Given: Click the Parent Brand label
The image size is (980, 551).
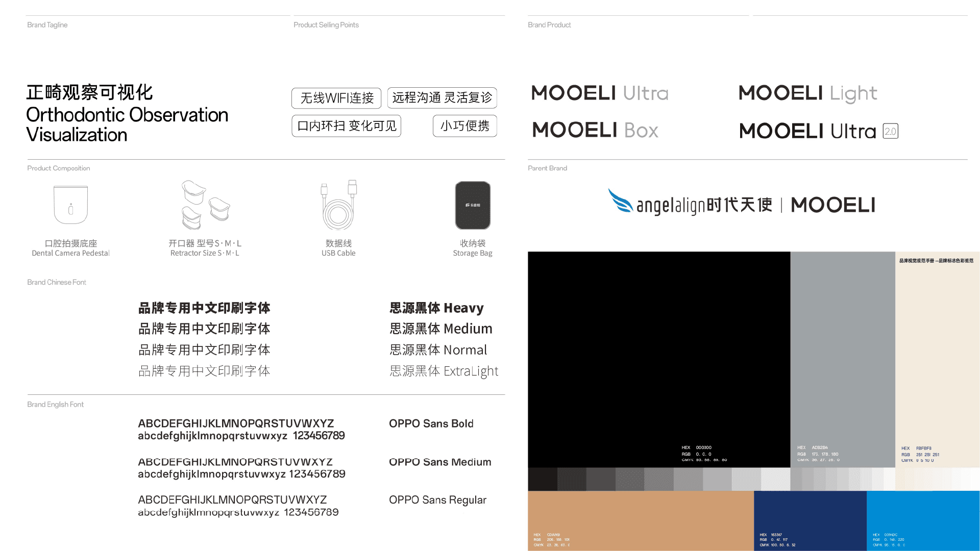Looking at the screenshot, I should pyautogui.click(x=547, y=168).
